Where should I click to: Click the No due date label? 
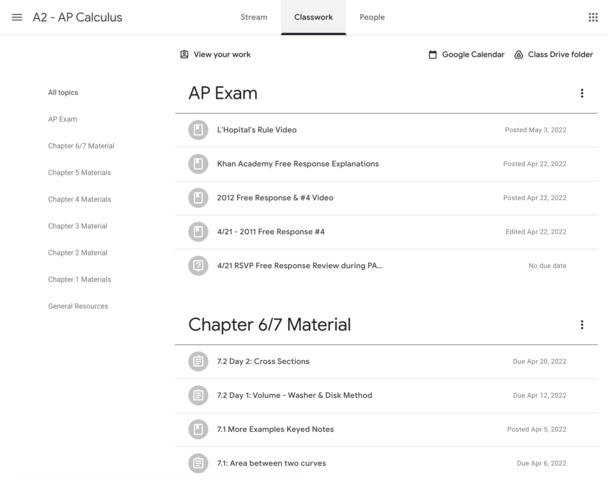547,266
